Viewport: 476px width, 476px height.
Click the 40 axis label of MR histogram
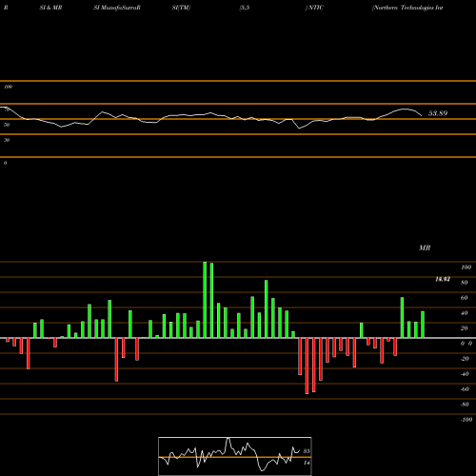pyautogui.click(x=464, y=313)
